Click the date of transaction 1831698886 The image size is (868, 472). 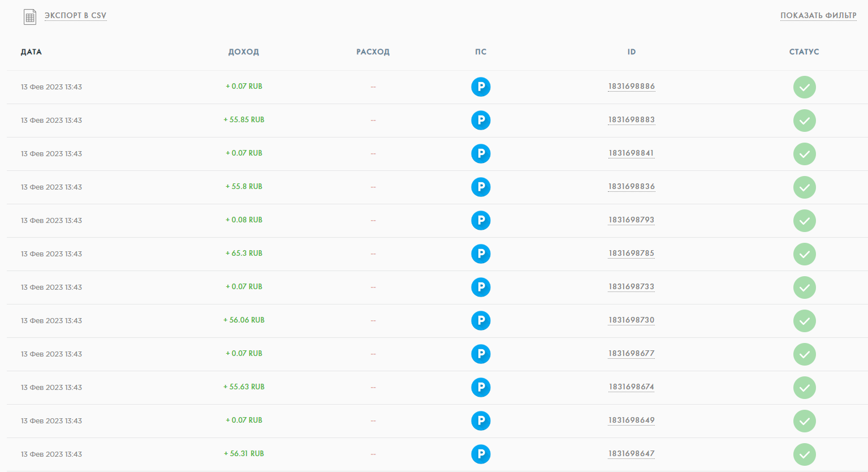51,87
